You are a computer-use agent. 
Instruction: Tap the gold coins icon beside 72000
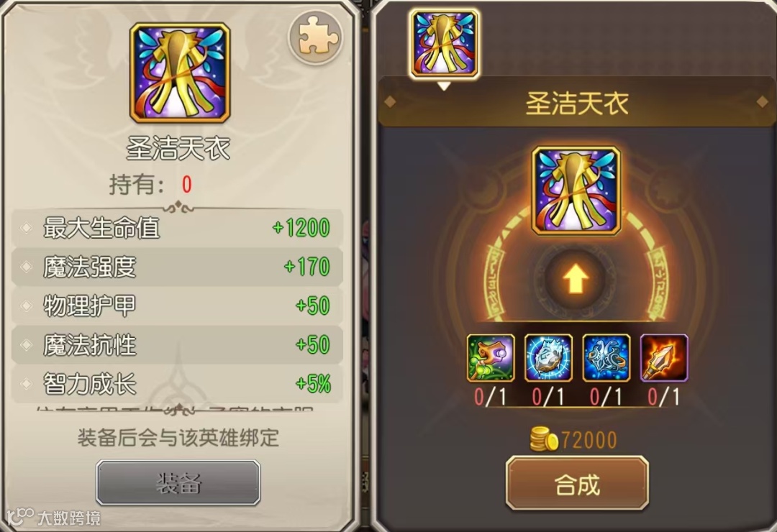[544, 439]
